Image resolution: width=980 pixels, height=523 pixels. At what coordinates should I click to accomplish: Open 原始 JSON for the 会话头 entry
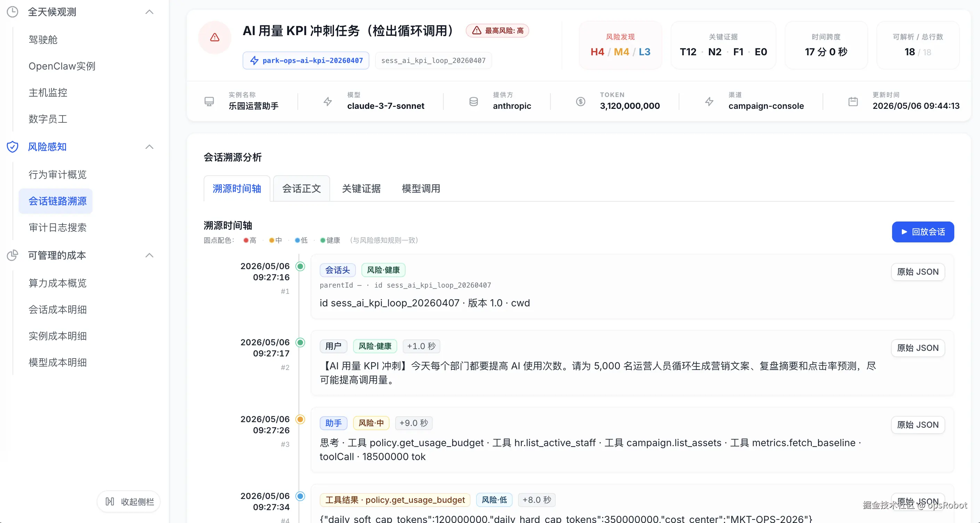click(917, 272)
